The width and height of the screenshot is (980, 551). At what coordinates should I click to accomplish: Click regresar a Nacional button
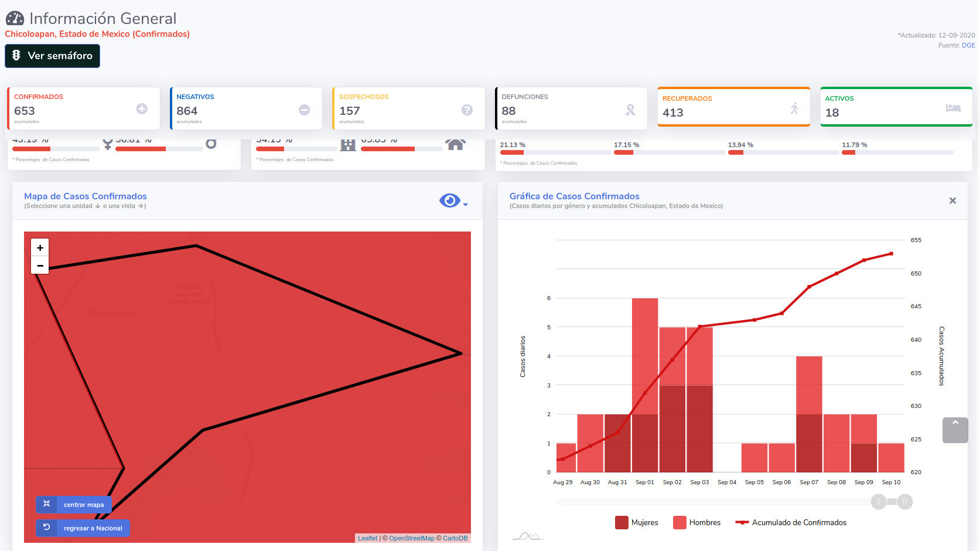83,528
